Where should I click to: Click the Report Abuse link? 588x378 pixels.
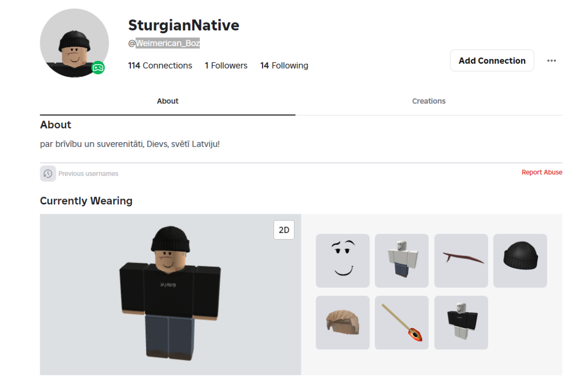tap(542, 173)
